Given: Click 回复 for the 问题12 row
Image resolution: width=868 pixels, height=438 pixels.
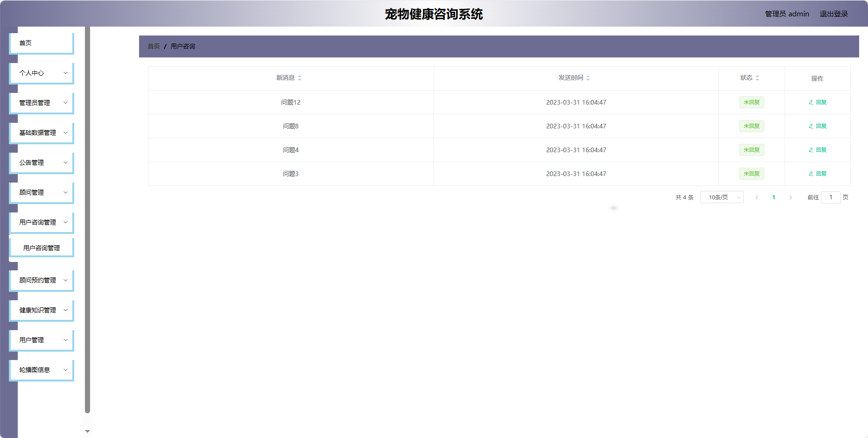Looking at the screenshot, I should [818, 102].
